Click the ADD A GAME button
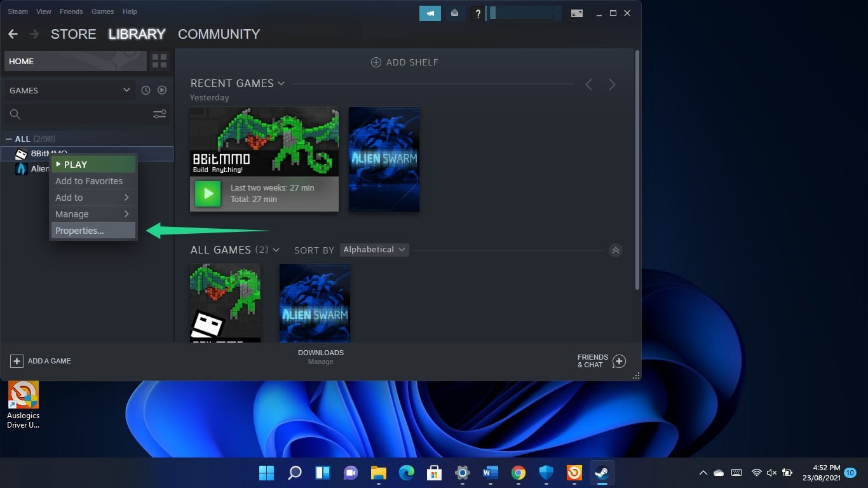 [x=41, y=361]
